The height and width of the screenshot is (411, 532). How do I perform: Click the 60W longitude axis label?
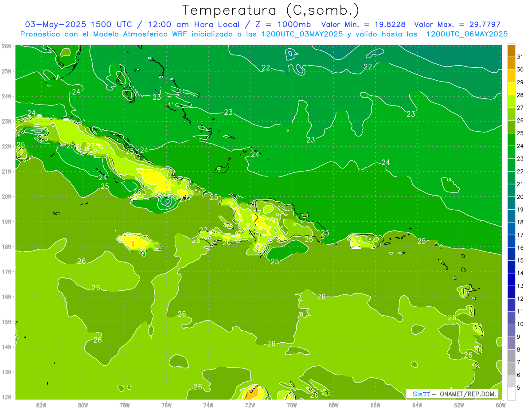pos(501,405)
